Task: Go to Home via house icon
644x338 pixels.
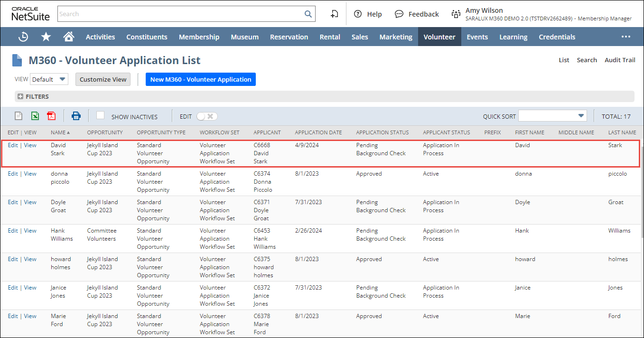Action: (69, 37)
